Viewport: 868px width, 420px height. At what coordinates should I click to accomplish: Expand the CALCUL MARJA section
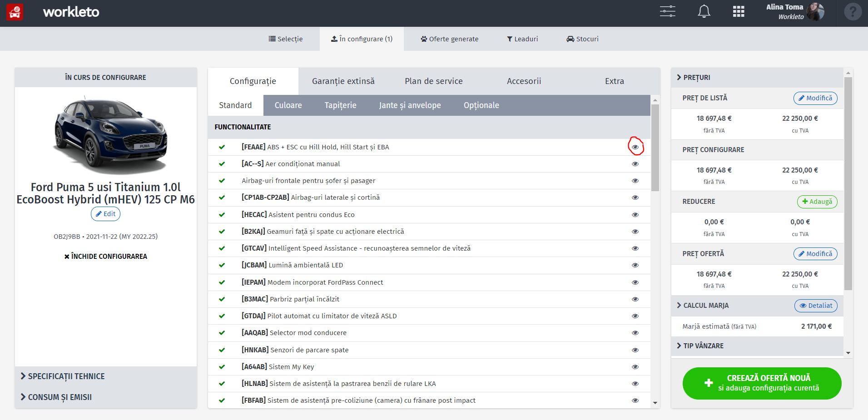click(x=703, y=306)
